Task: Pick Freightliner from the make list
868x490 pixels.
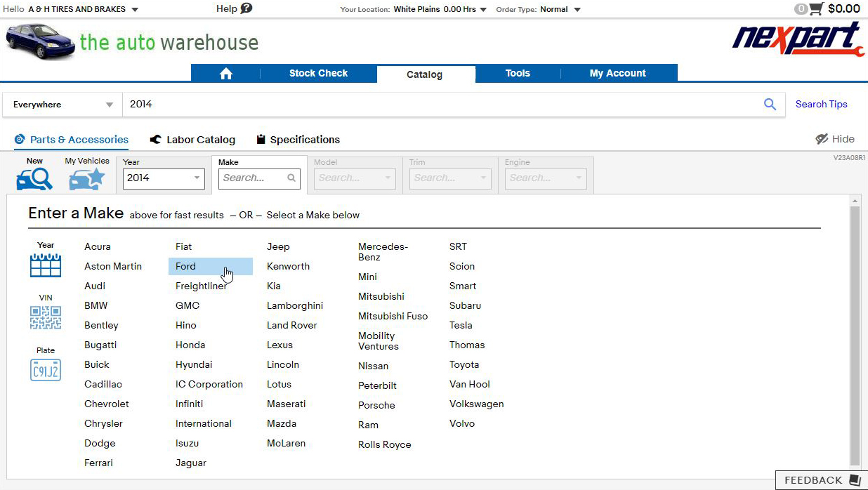Action: [202, 286]
